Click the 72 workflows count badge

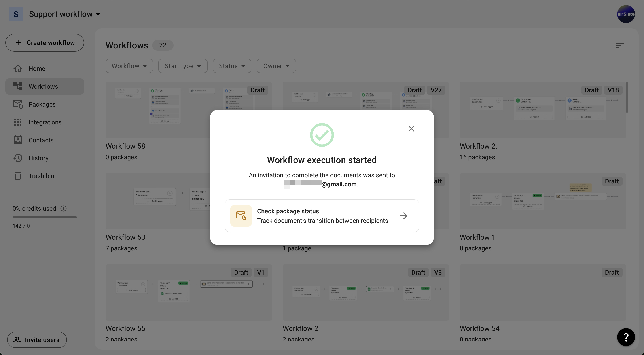click(163, 45)
